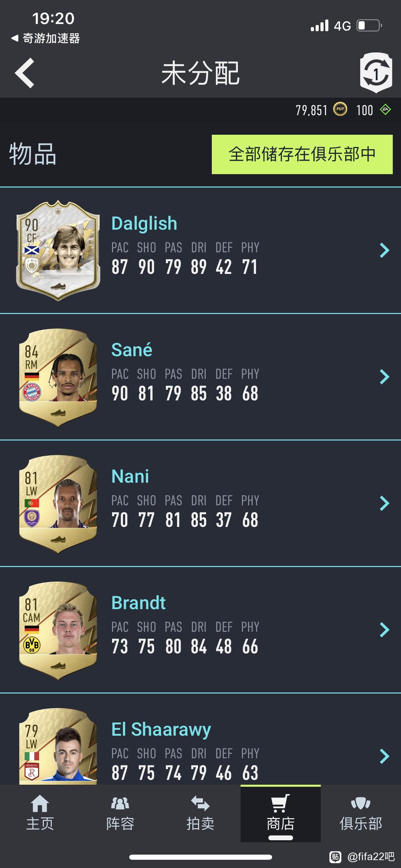Expand El Shaarawy details chevron
This screenshot has width=401, height=868.
point(385,756)
